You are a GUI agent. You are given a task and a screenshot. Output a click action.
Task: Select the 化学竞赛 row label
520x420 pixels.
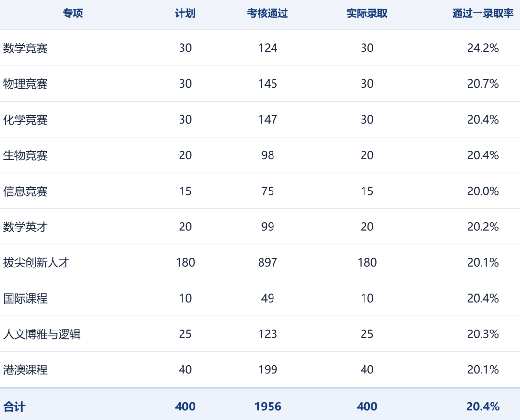(26, 120)
